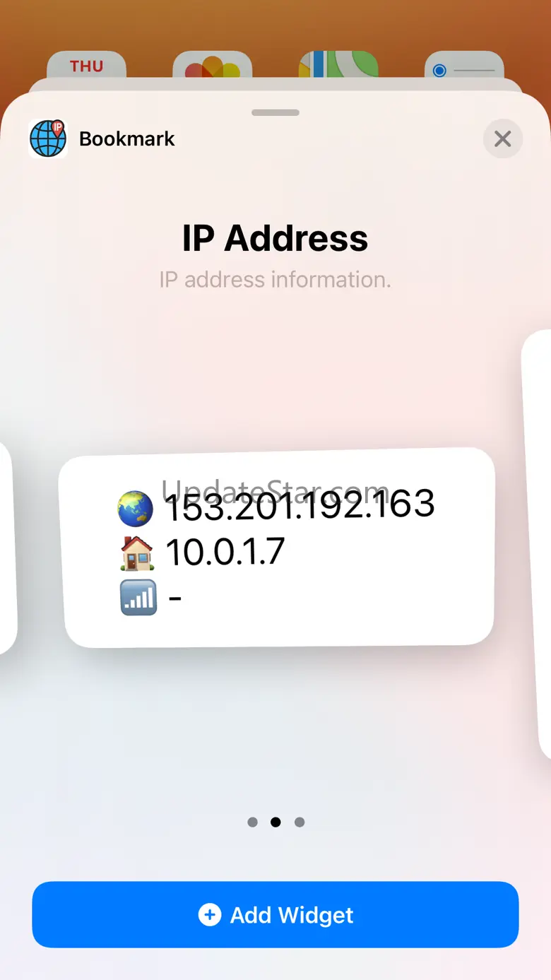This screenshot has height=980, width=551.
Task: Tap the local IP 10.0.1.7 text
Action: pyautogui.click(x=225, y=552)
